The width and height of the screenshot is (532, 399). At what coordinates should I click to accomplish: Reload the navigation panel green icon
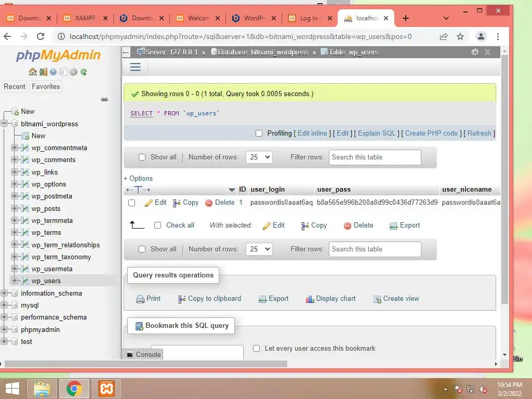84,72
